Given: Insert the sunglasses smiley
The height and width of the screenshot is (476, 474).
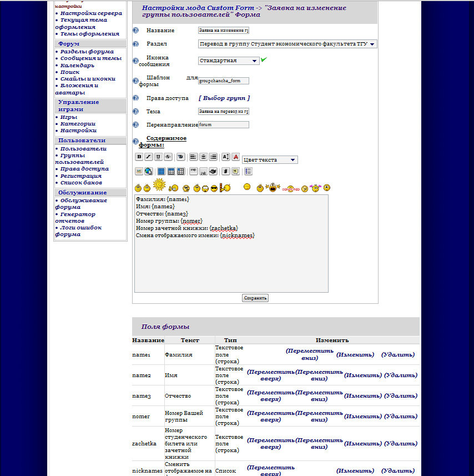Looking at the screenshot, I should click(214, 188).
